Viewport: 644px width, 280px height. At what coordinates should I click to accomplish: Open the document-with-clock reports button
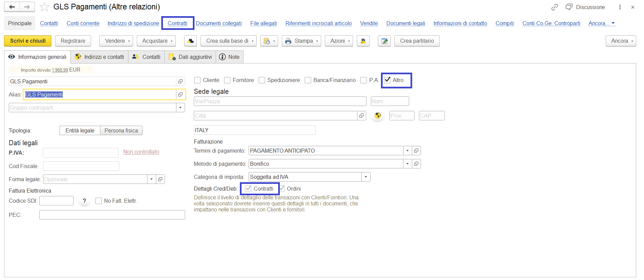pos(269,41)
